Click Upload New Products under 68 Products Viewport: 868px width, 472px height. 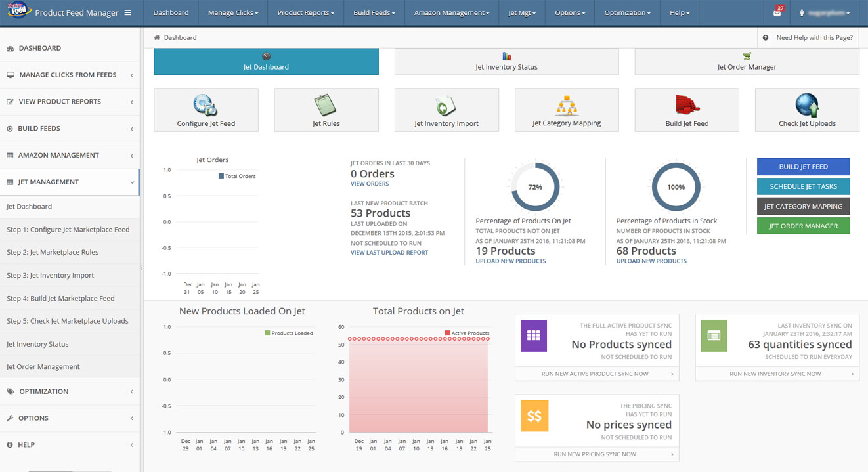(651, 261)
